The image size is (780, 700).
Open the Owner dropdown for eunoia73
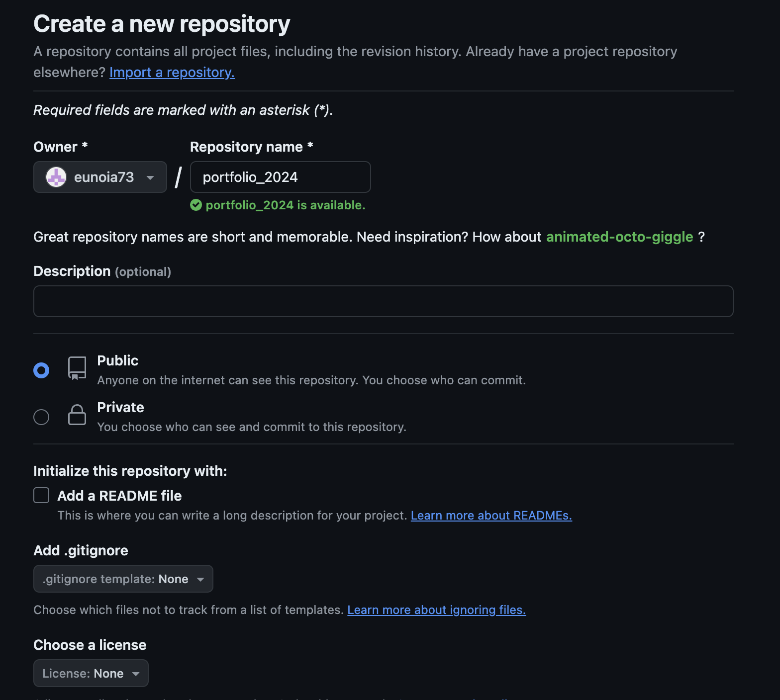(x=100, y=177)
